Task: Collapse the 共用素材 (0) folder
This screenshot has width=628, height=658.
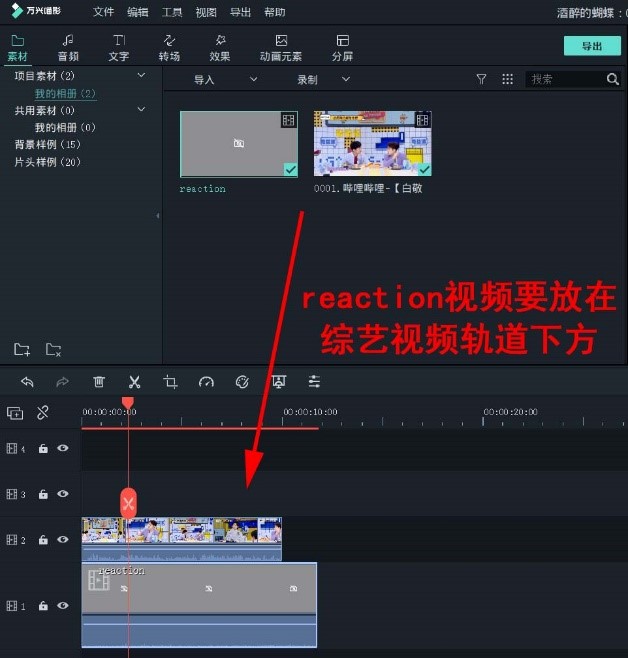Action: tap(141, 110)
